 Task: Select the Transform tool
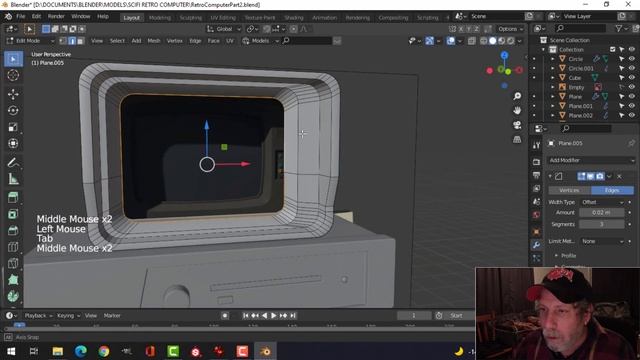click(x=13, y=143)
